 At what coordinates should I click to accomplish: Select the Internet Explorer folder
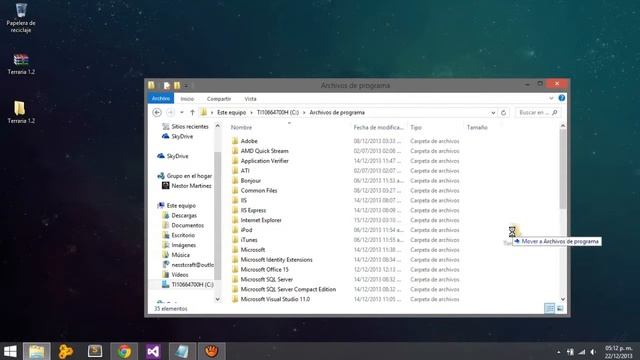[256, 220]
